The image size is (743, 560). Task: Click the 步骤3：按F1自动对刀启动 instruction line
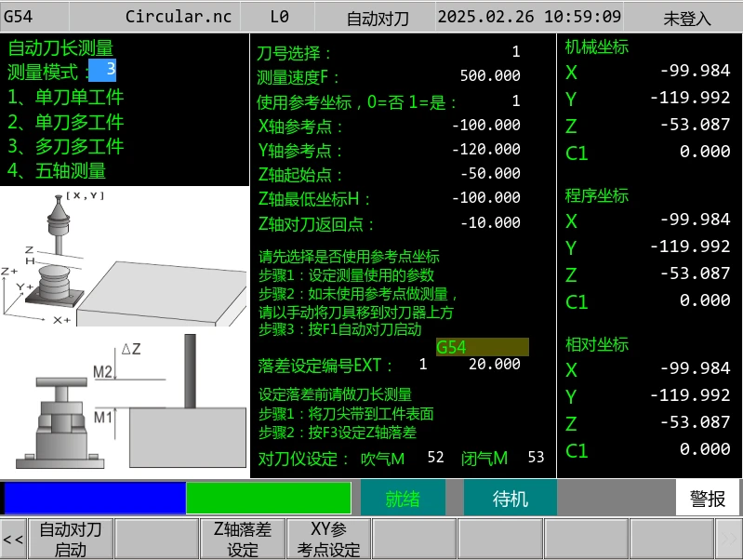(x=339, y=329)
